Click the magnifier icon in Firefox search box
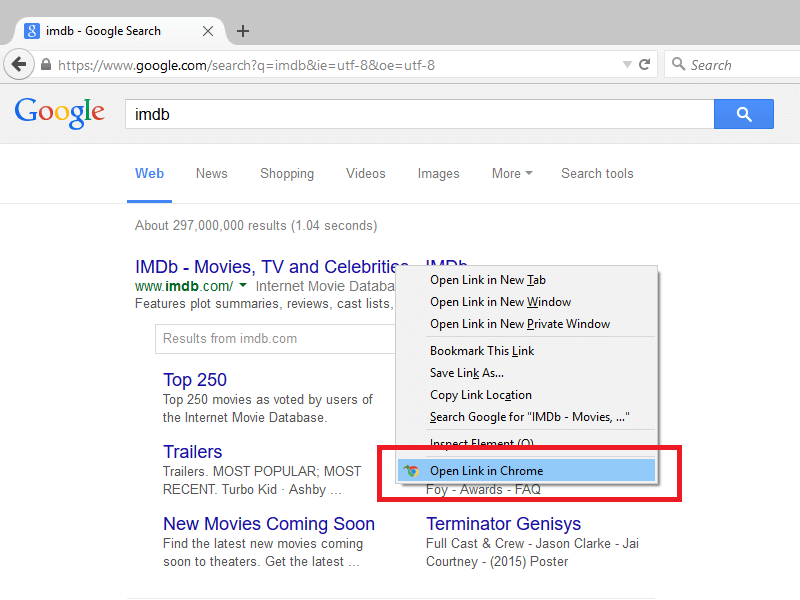The height and width of the screenshot is (600, 800). (678, 64)
